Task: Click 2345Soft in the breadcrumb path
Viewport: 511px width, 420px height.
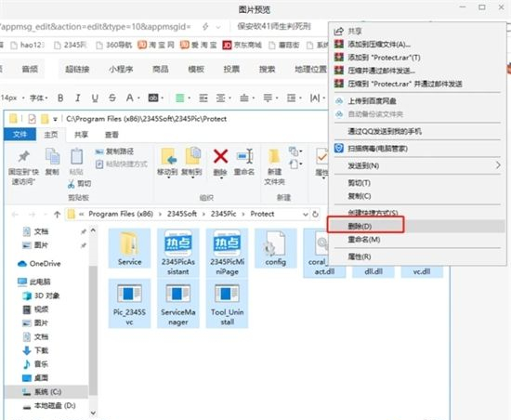Action: click(x=182, y=214)
